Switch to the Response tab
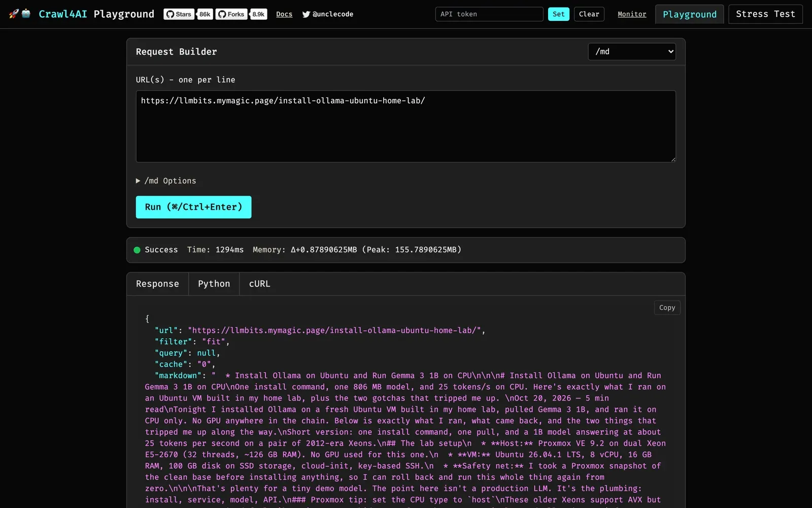The image size is (812, 508). (x=157, y=284)
